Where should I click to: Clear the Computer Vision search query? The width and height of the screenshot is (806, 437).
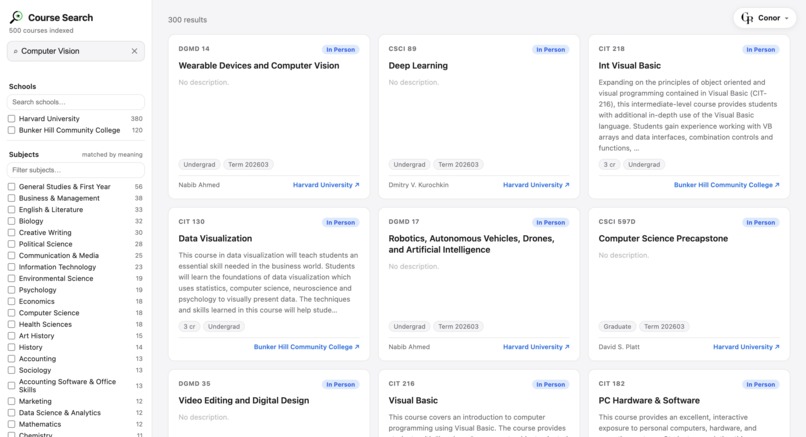point(134,51)
